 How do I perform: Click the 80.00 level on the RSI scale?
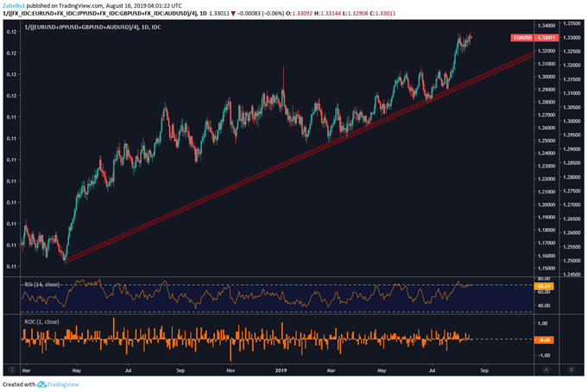point(544,279)
